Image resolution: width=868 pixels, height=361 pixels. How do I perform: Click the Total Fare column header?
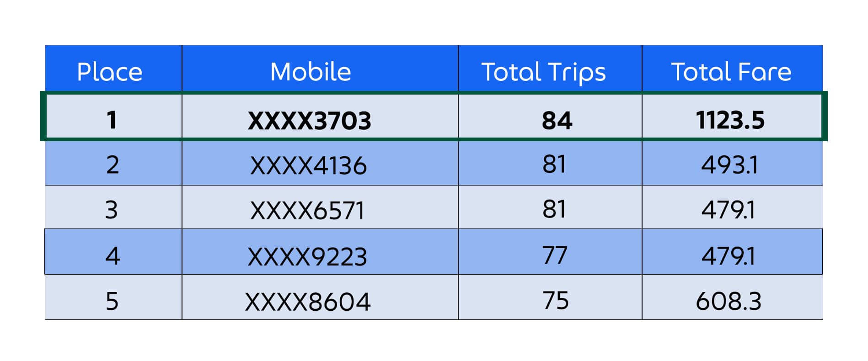click(732, 69)
